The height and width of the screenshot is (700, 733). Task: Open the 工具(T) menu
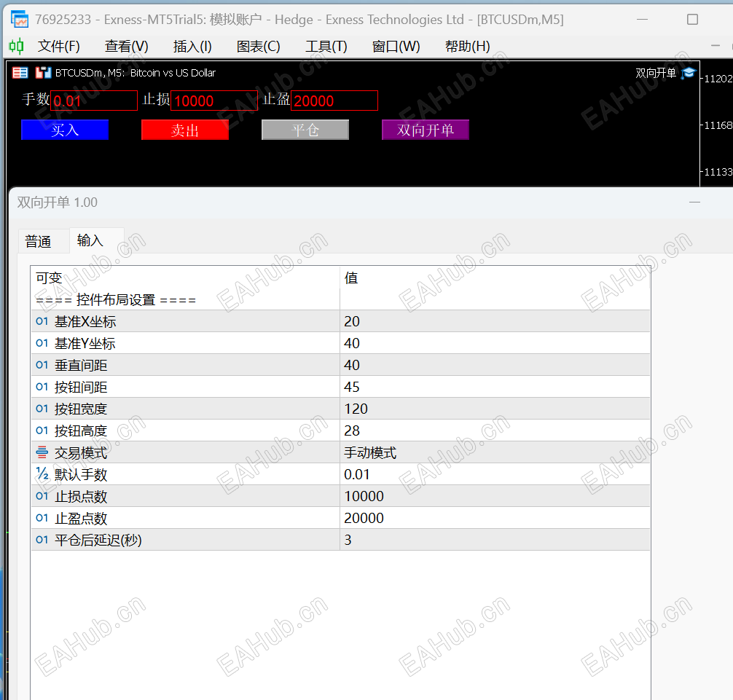tap(326, 46)
